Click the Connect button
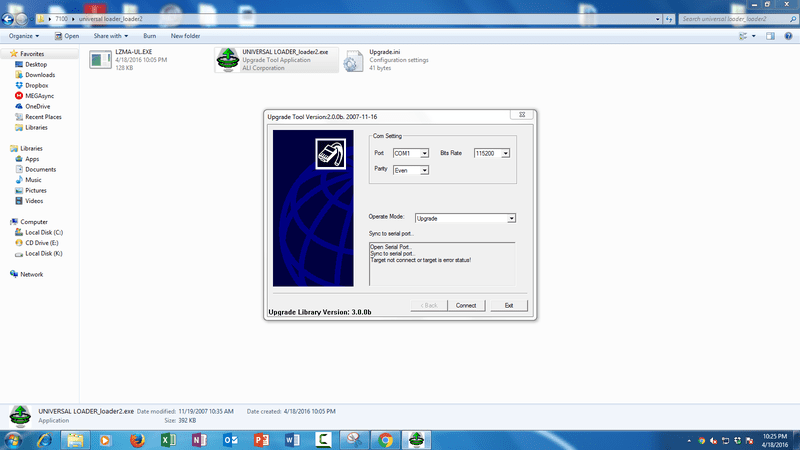This screenshot has height=450, width=800. 466,305
